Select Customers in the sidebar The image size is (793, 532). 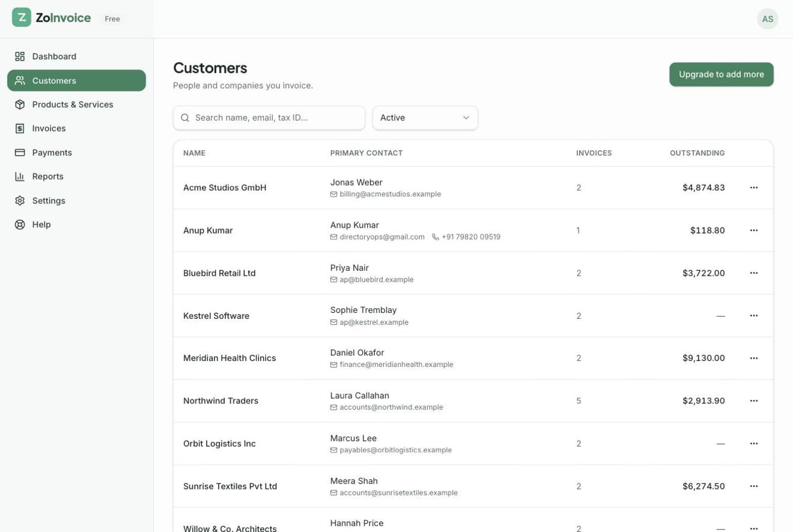(x=76, y=80)
